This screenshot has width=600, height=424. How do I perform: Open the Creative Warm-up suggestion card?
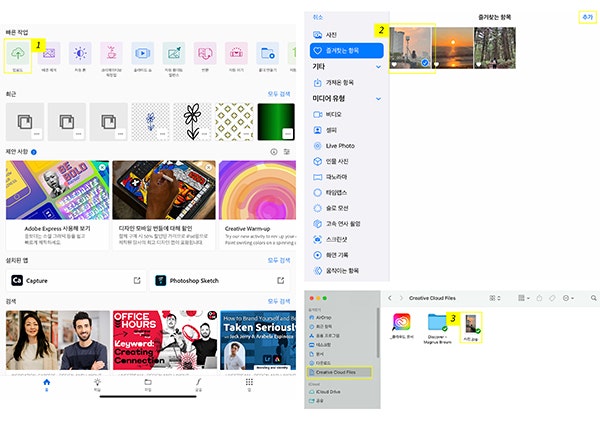258,205
